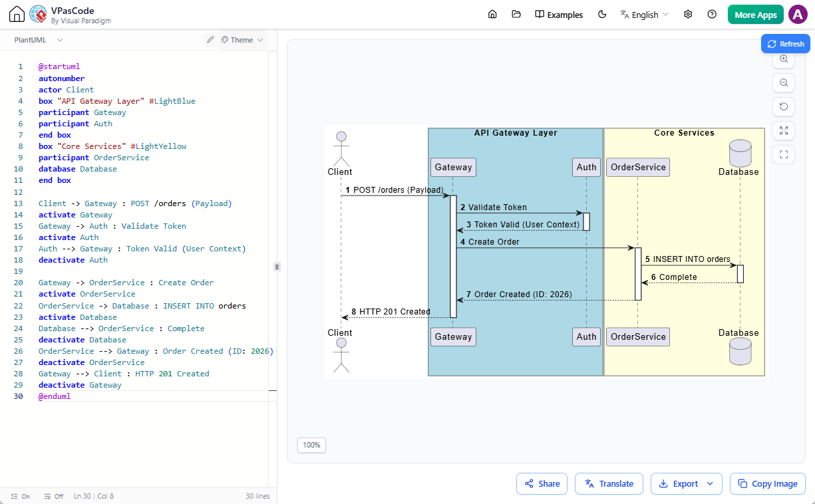The height and width of the screenshot is (504, 815).
Task: Click the bottom Database cylinder in diagram
Action: pyautogui.click(x=740, y=352)
